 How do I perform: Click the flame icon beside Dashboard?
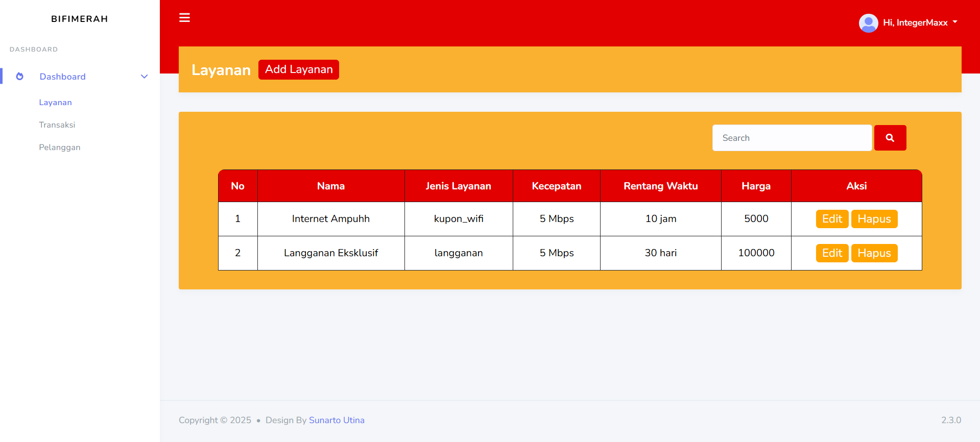20,77
